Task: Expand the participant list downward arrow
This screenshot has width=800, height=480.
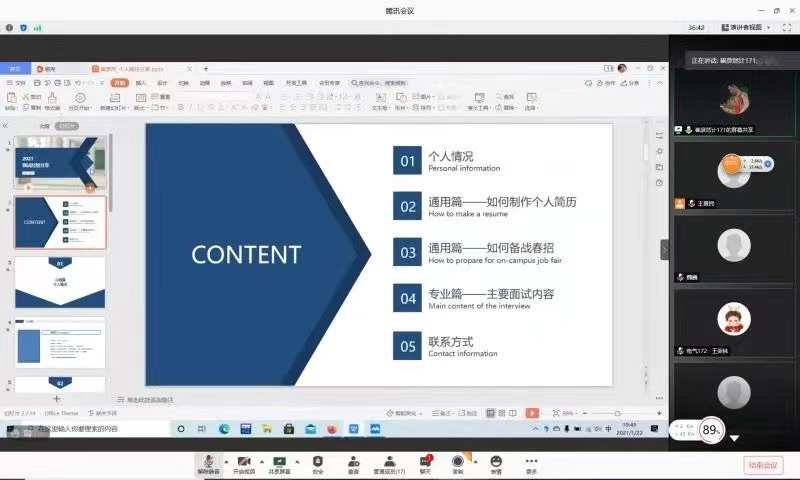Action: 734,438
